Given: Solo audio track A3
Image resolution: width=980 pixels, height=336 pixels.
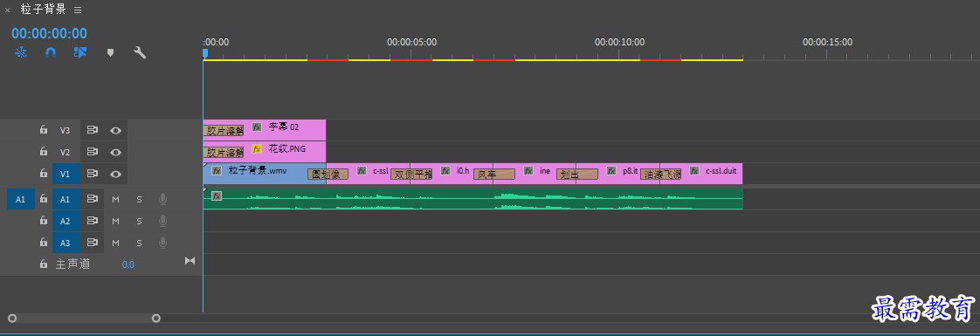Looking at the screenshot, I should [x=140, y=243].
